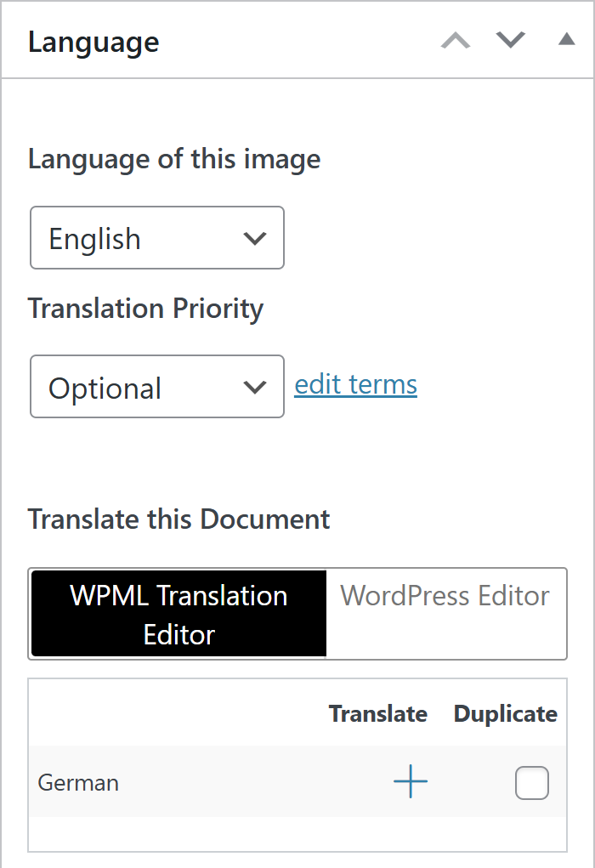Click the Translation Priority label
This screenshot has width=595, height=868.
[x=146, y=309]
